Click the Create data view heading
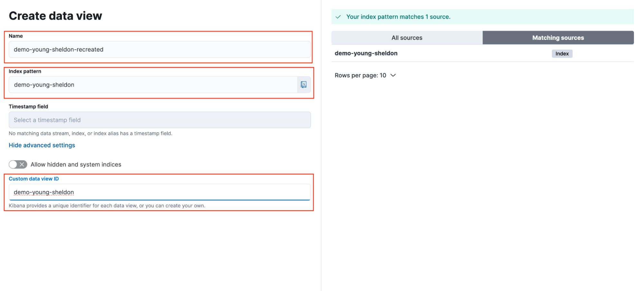Image resolution: width=644 pixels, height=291 pixels. tap(55, 16)
